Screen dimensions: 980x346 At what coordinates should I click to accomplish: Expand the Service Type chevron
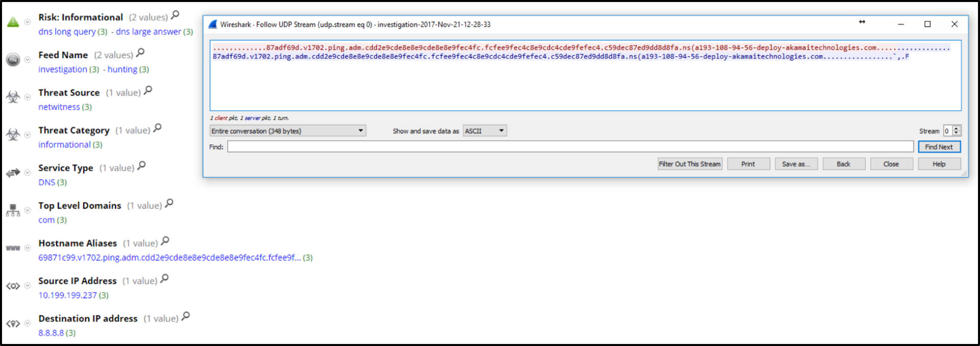[28, 173]
